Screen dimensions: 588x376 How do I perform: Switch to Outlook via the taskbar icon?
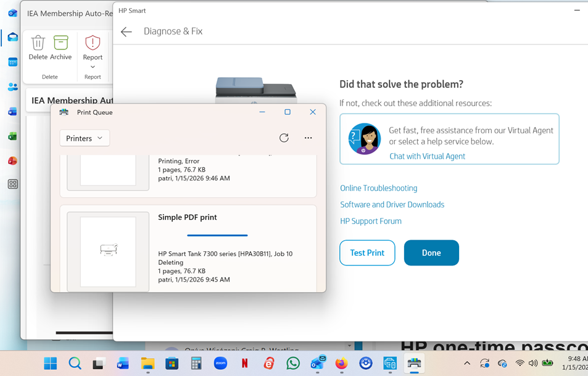pos(318,362)
